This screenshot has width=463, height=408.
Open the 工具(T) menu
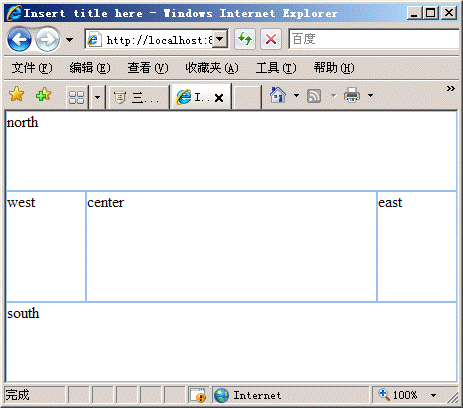(276, 68)
